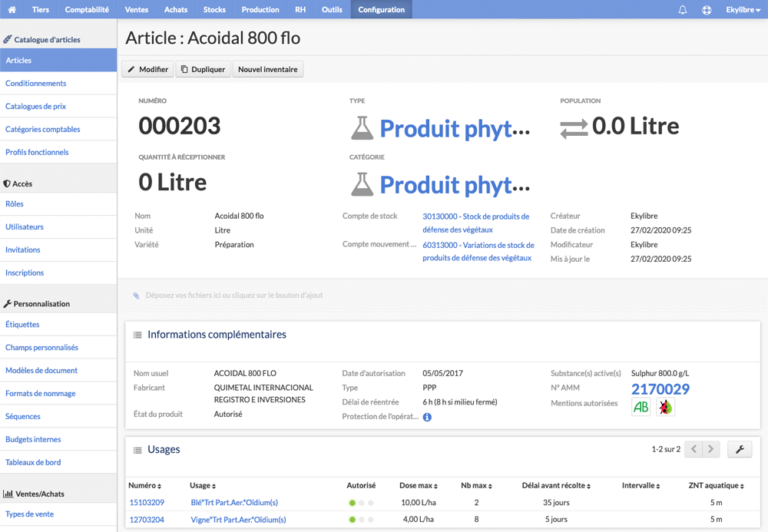Open usage number 12703204

[147, 520]
